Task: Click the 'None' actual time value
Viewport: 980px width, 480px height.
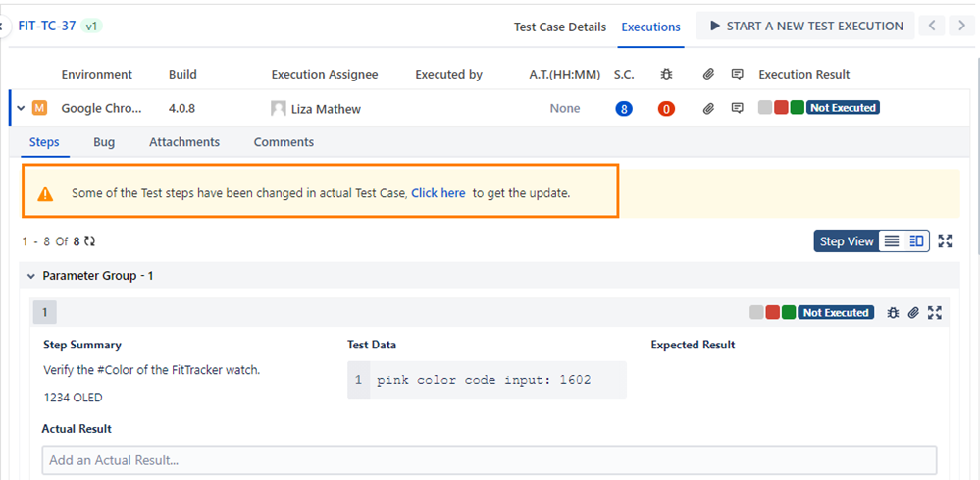Action: (565, 108)
